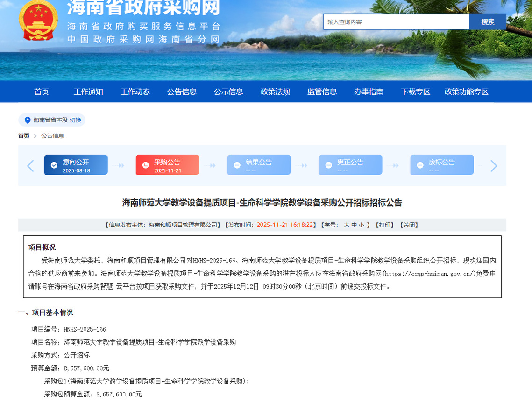The width and height of the screenshot is (532, 403).
Task: Switch region via 切换 link
Action: click(x=75, y=120)
